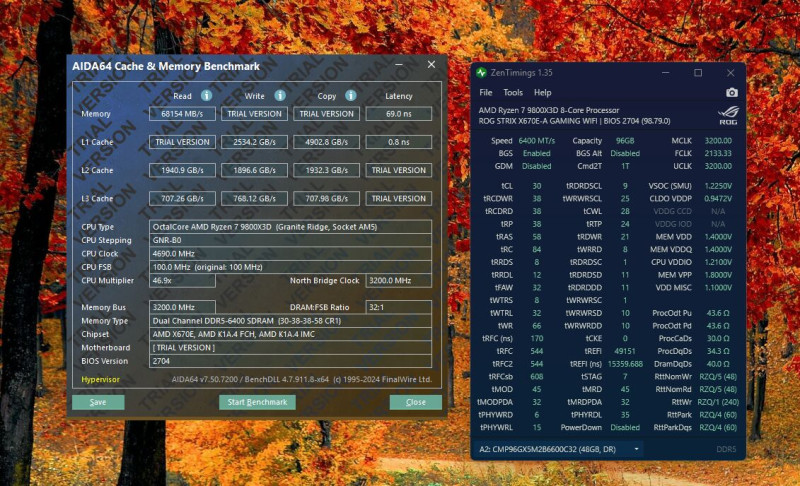The image size is (800, 486).
Task: Click the ZenTimings app icon in title bar
Action: tap(481, 73)
